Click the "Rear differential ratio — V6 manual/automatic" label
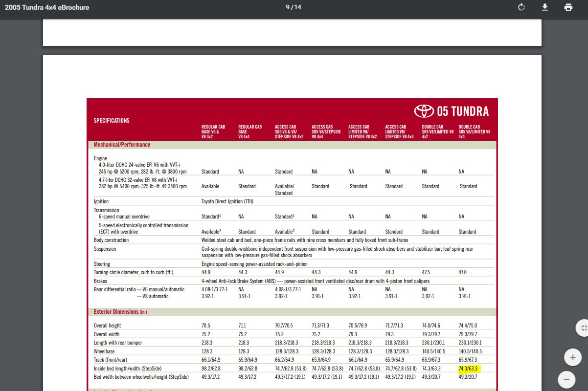 point(139,289)
